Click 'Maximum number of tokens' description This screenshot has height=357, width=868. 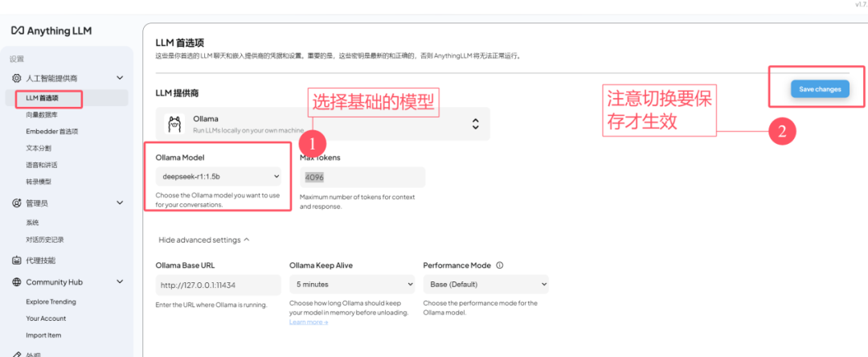[357, 202]
